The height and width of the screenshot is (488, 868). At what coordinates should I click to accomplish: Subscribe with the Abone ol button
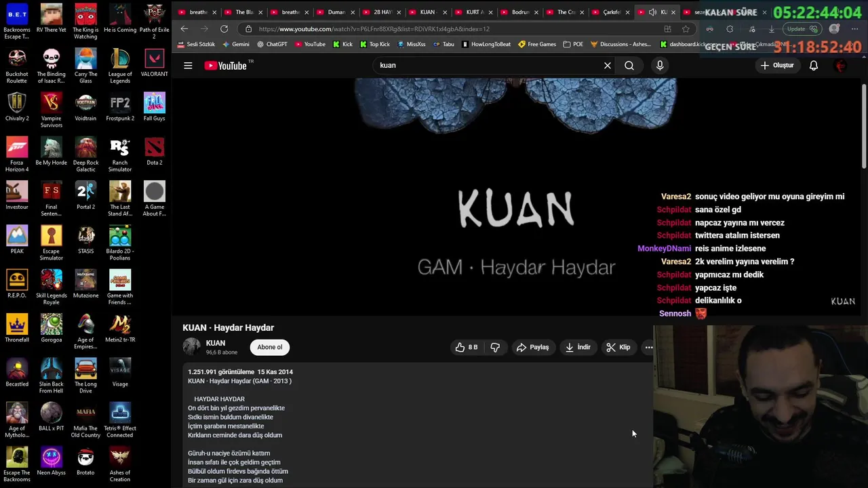(270, 347)
